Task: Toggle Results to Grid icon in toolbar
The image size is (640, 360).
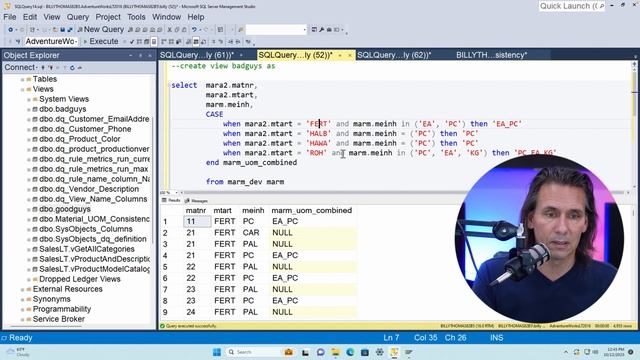Action: point(196,41)
